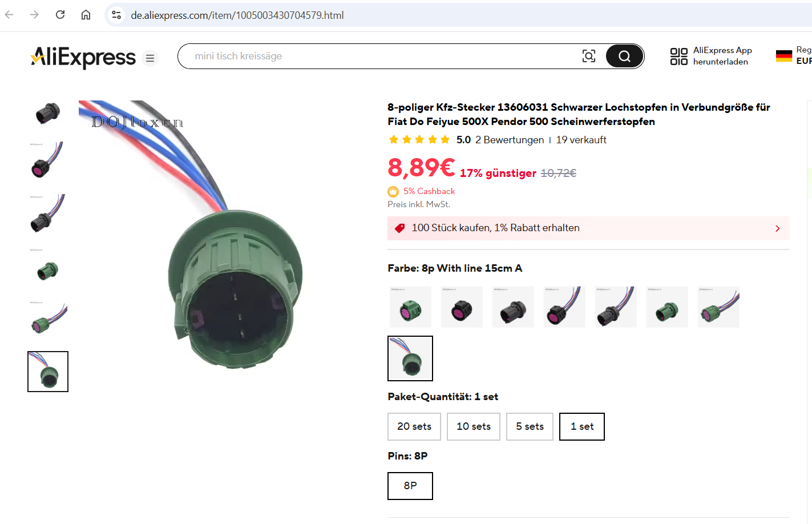Click the AliExpress App QR code icon
812x524 pixels.
[x=678, y=56]
